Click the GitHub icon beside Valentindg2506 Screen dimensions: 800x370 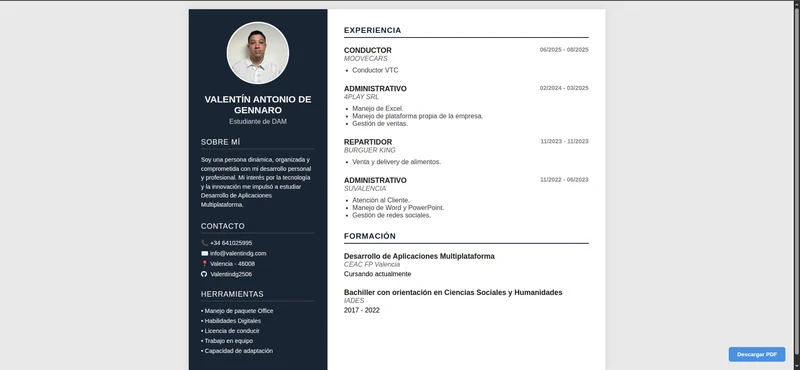(x=205, y=274)
